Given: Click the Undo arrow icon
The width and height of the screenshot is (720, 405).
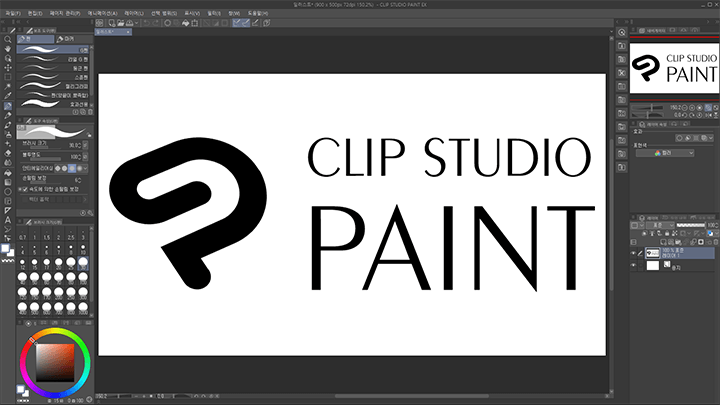Looking at the screenshot, I should click(146, 22).
